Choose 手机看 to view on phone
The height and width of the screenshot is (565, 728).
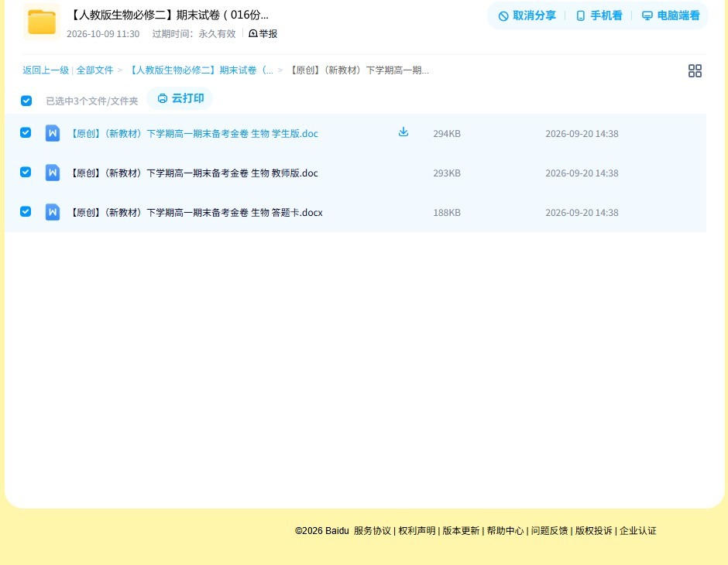pyautogui.click(x=599, y=15)
